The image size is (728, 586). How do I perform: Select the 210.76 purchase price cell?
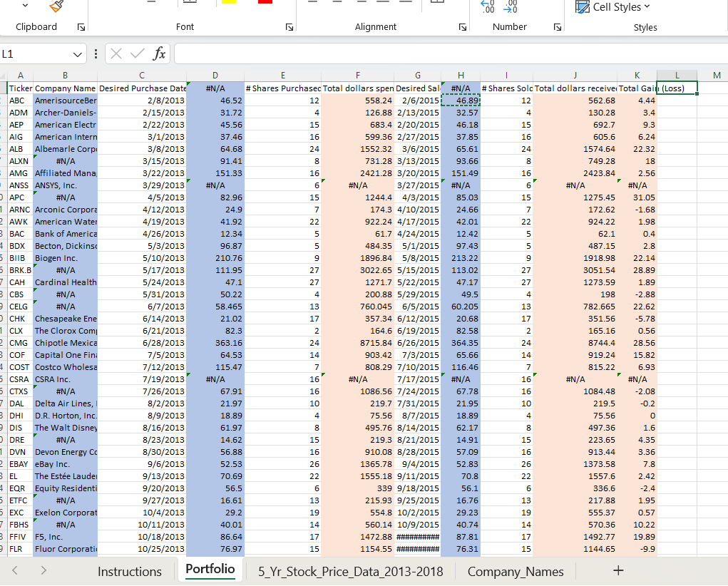click(215, 257)
